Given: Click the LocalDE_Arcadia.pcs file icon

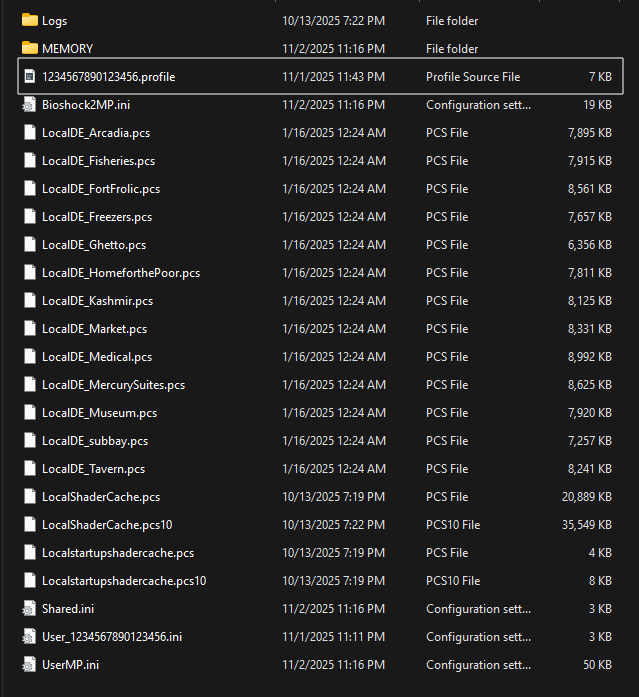Looking at the screenshot, I should [x=29, y=132].
